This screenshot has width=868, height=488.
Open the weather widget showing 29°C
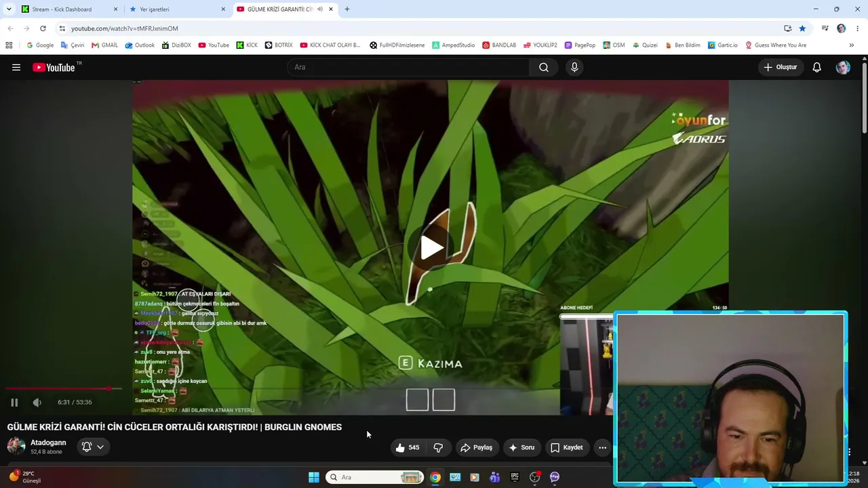[26, 476]
